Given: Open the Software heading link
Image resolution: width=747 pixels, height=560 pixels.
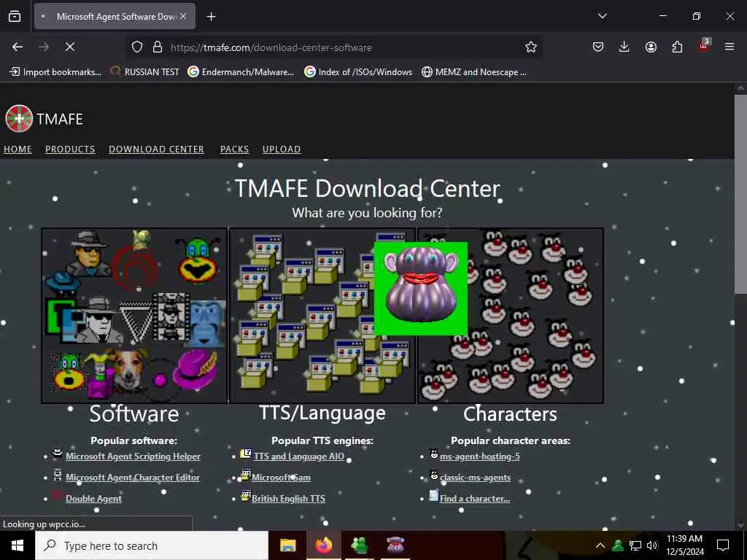Looking at the screenshot, I should (134, 413).
